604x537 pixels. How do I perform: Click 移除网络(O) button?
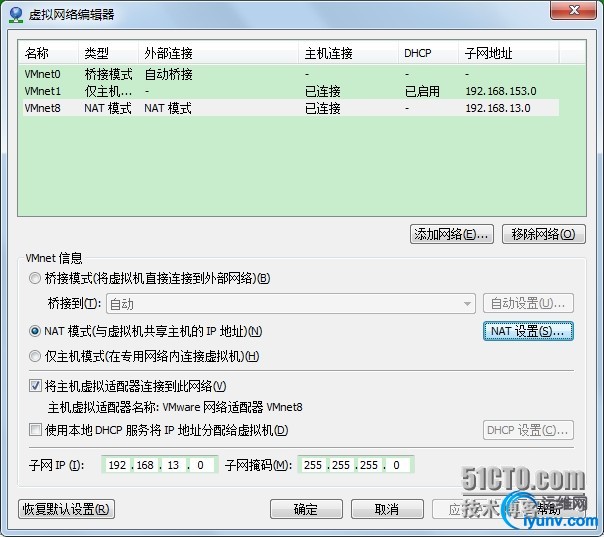pyautogui.click(x=544, y=234)
